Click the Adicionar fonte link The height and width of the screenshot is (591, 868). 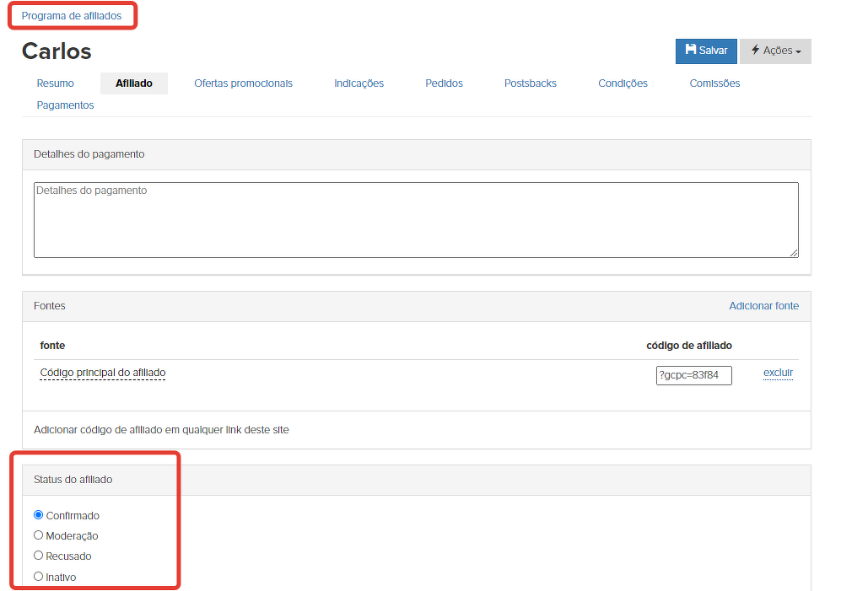[x=763, y=306]
